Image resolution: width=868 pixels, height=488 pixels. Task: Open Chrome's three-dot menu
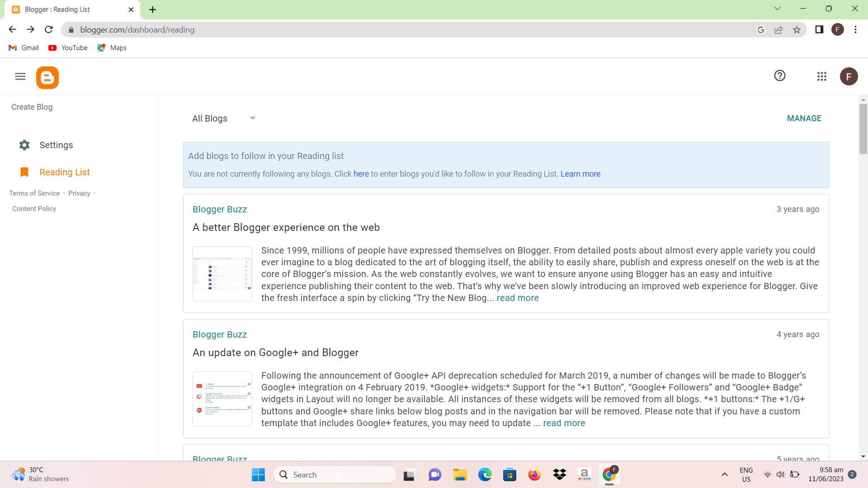click(x=855, y=30)
